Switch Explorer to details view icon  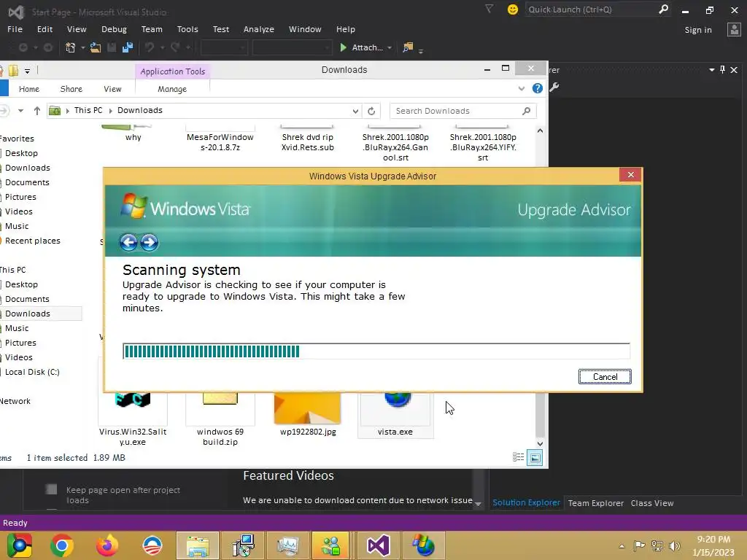(519, 458)
